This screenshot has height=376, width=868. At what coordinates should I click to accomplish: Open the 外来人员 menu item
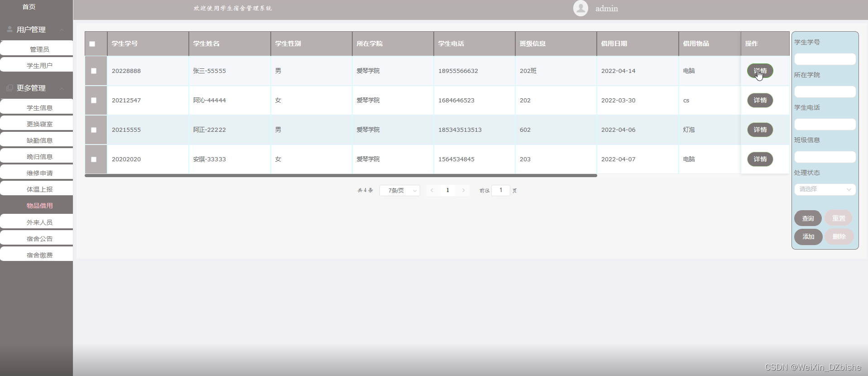(36, 222)
